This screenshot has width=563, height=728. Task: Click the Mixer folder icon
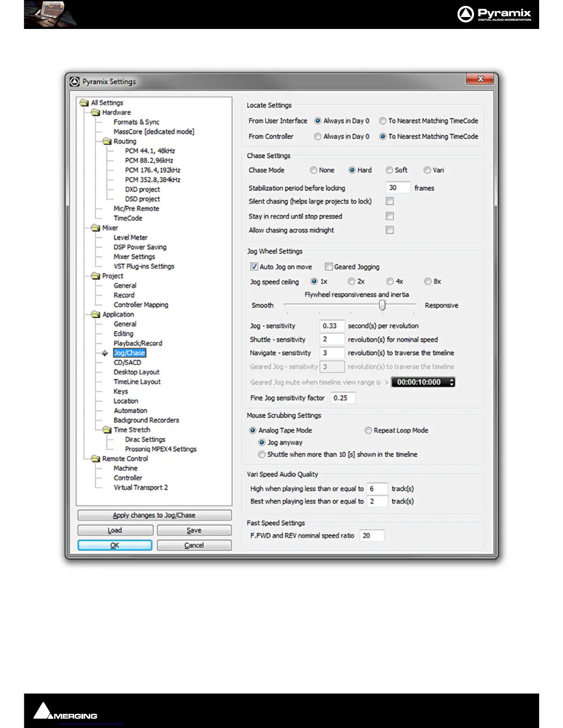coord(96,227)
